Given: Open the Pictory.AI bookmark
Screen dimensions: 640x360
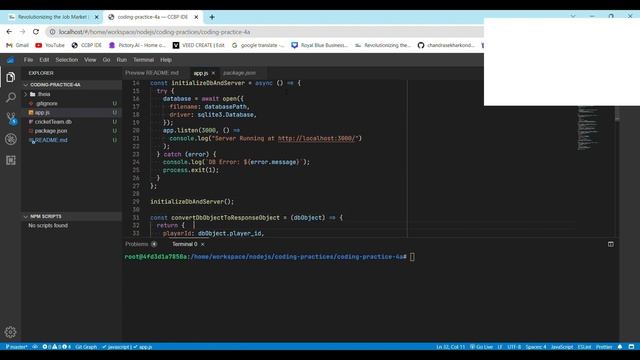Looking at the screenshot, I should pyautogui.click(x=137, y=45).
